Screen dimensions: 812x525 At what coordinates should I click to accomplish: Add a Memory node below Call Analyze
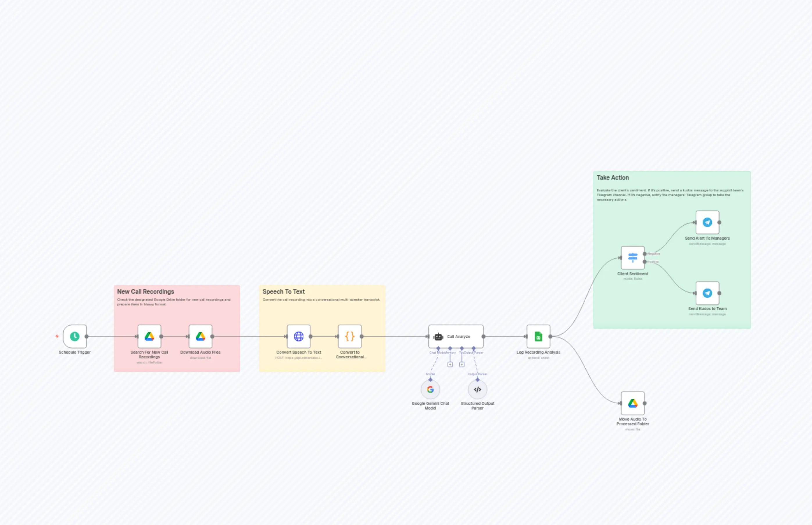(450, 364)
